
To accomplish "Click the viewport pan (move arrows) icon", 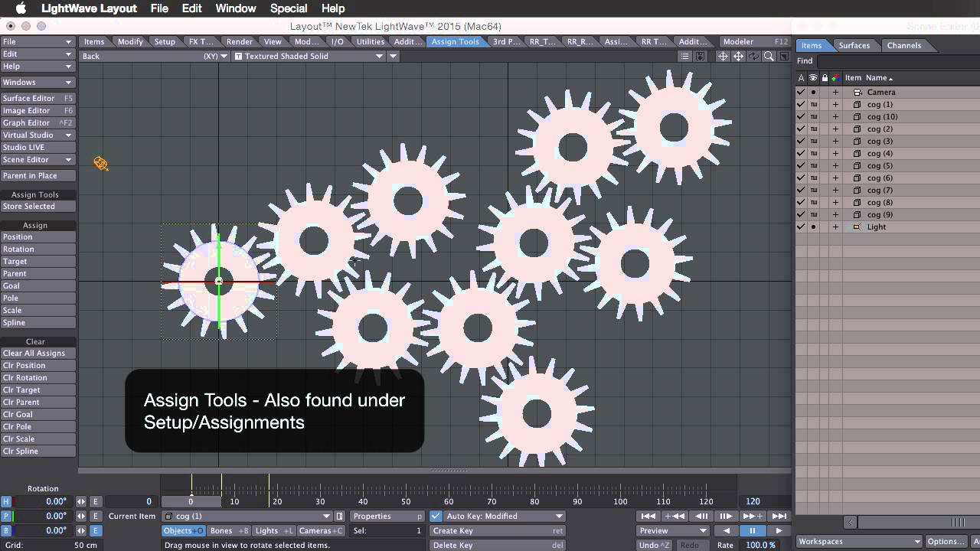I will [x=738, y=56].
